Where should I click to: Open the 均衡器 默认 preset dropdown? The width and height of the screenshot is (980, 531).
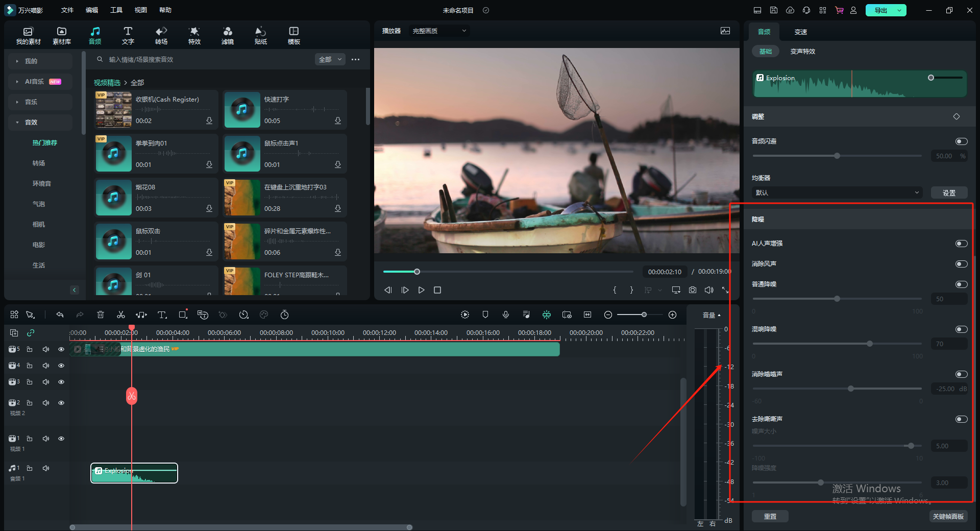pyautogui.click(x=837, y=193)
